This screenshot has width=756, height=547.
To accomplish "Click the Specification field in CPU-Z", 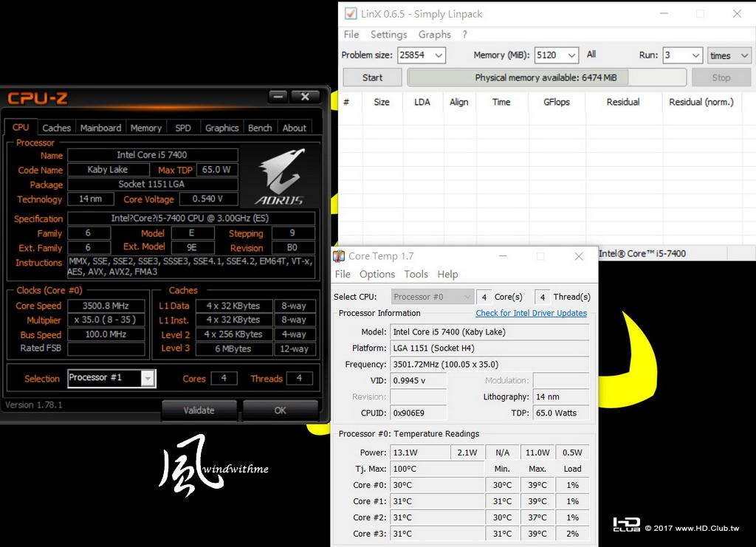I will coord(191,218).
